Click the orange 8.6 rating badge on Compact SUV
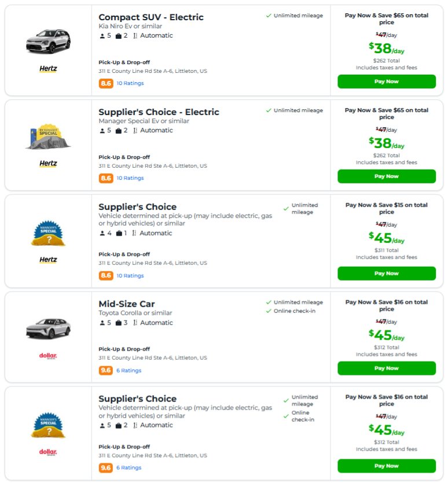 click(x=105, y=83)
